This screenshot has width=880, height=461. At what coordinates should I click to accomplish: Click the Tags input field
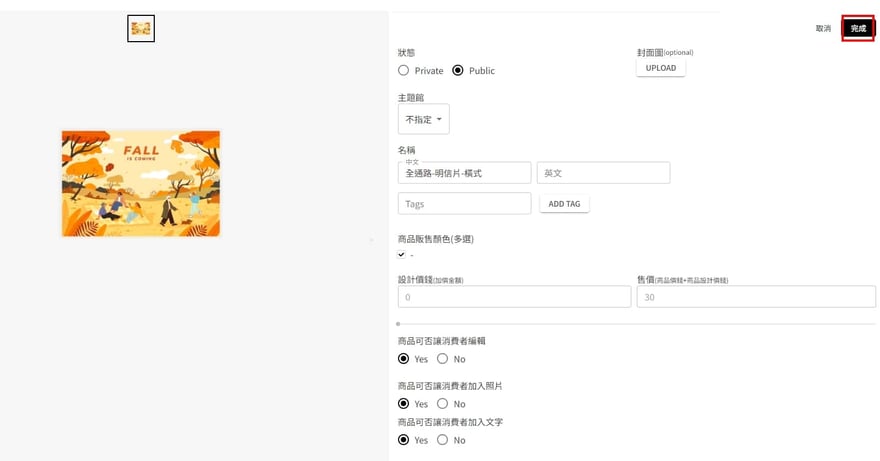click(x=464, y=203)
